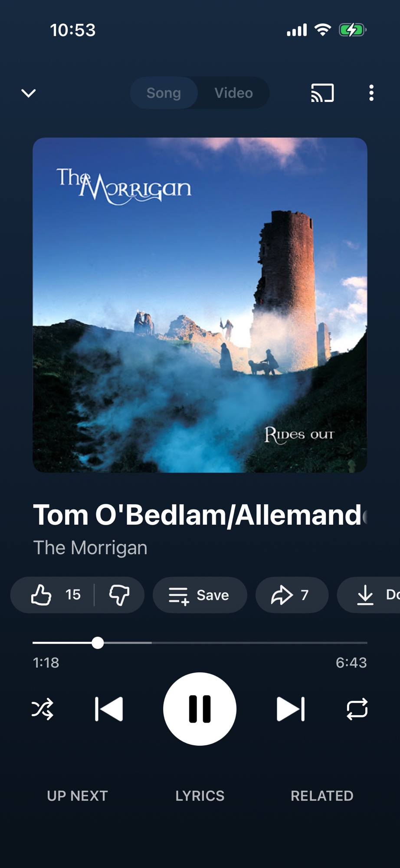This screenshot has height=868, width=400.
Task: Tap The Morrigan album cover art
Action: click(x=200, y=305)
